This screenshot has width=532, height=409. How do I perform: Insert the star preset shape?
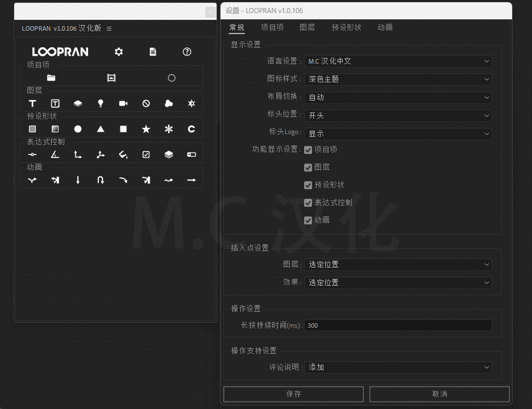[146, 129]
